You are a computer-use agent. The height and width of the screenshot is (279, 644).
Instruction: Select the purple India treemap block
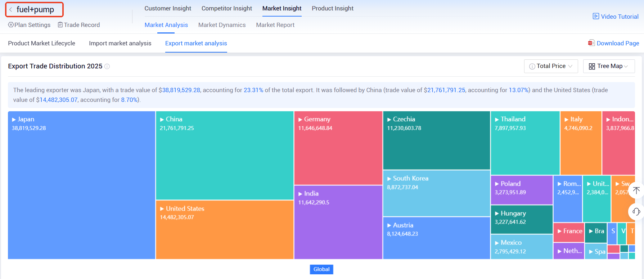click(x=338, y=222)
